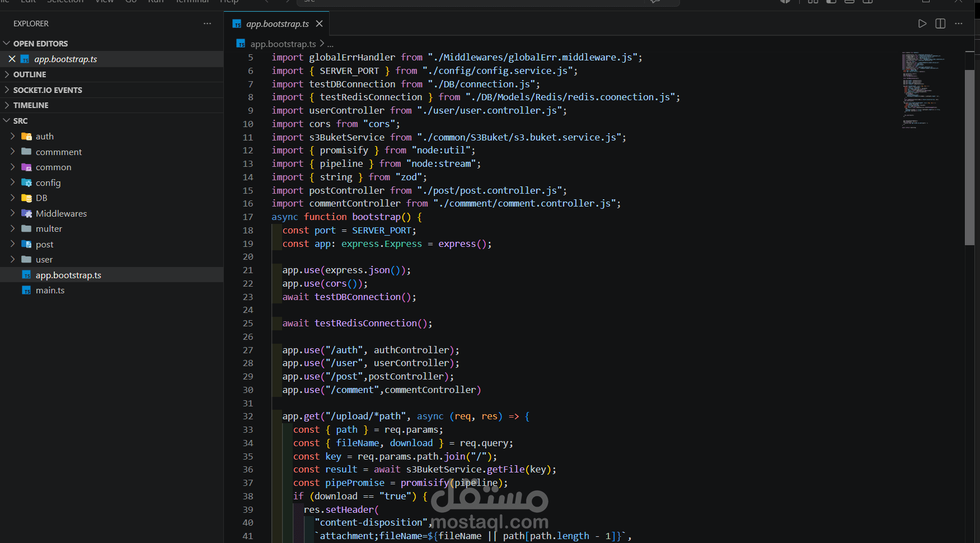The height and width of the screenshot is (543, 980).
Task: Click TypeScript icon in the breadcrumb
Action: (x=241, y=44)
